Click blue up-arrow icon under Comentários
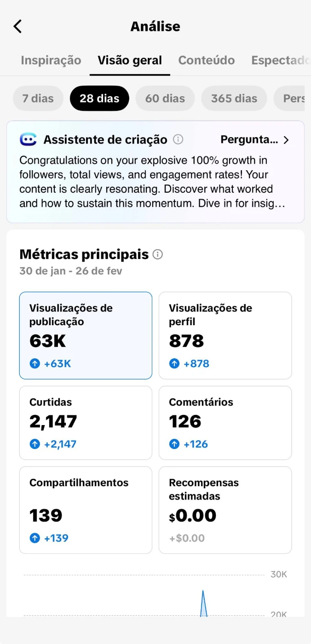This screenshot has width=311, height=644. pos(174,444)
